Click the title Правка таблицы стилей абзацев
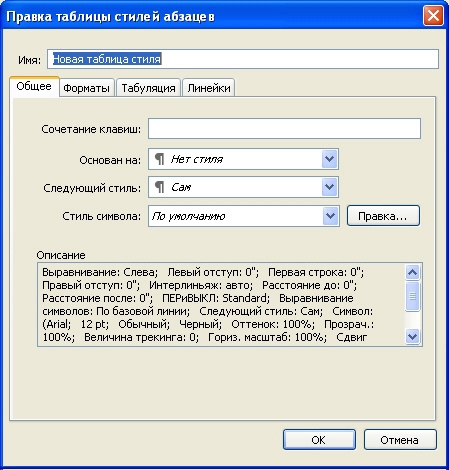This screenshot has width=449, height=470. pyautogui.click(x=110, y=16)
